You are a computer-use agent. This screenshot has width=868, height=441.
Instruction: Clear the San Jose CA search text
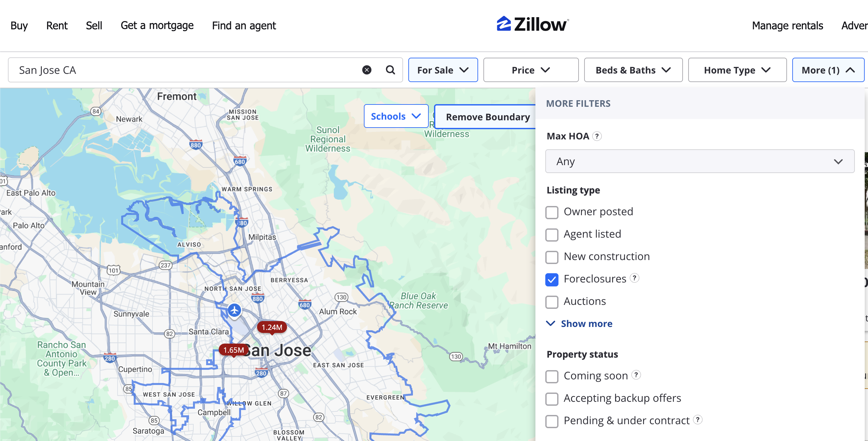pyautogui.click(x=366, y=70)
